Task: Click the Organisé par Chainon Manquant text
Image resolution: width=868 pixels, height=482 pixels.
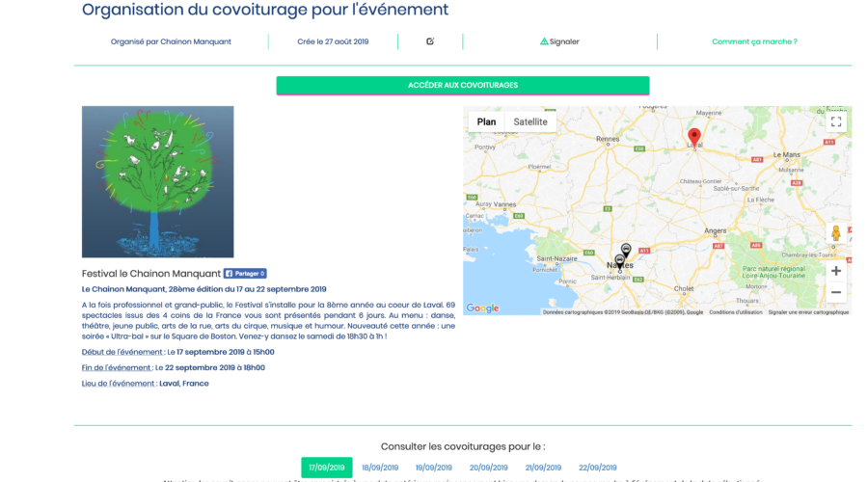Action: [171, 41]
